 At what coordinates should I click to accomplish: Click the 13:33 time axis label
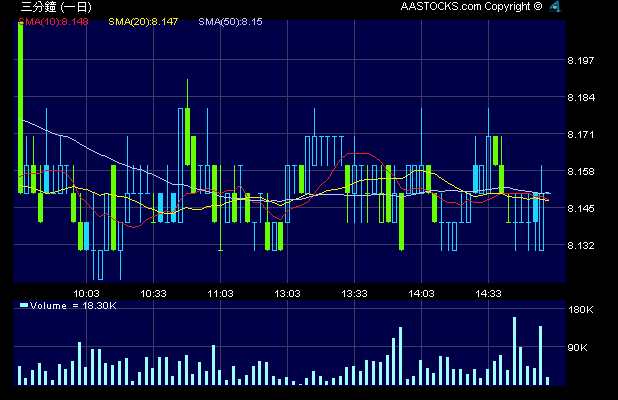[x=354, y=294]
